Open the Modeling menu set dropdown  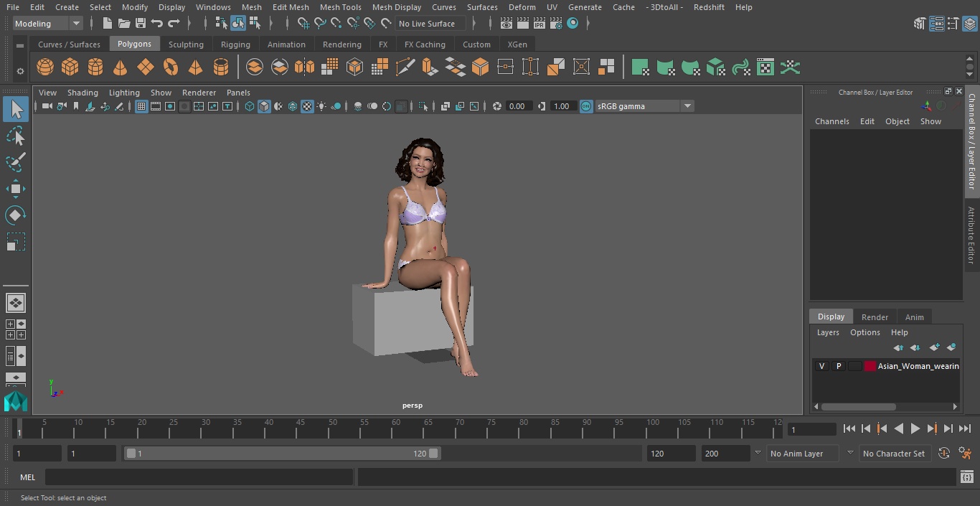[x=47, y=24]
